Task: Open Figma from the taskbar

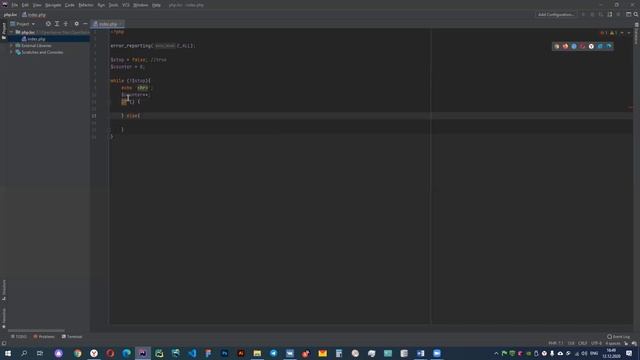Action: pos(208,353)
